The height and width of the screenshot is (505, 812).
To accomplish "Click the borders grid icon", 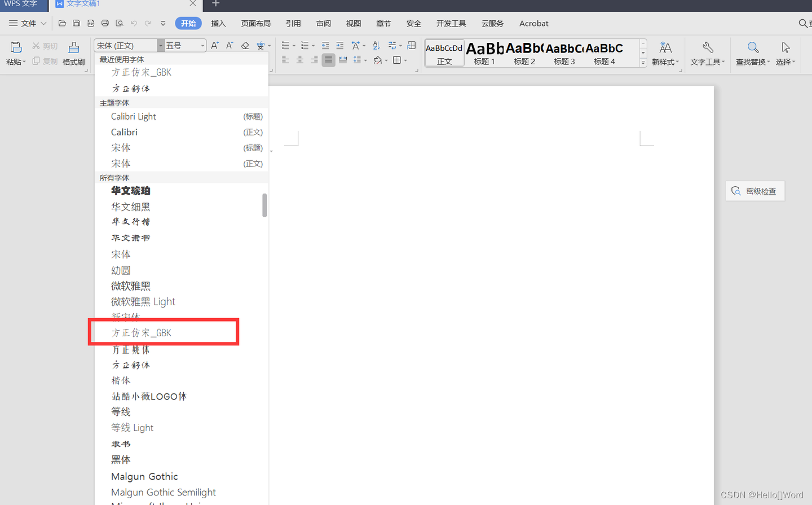I will (x=397, y=60).
